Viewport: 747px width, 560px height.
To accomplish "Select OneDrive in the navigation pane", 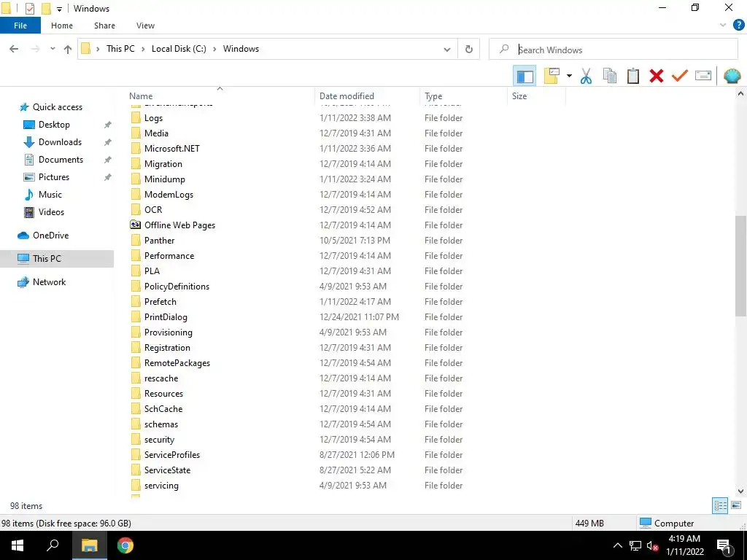I will tap(50, 236).
